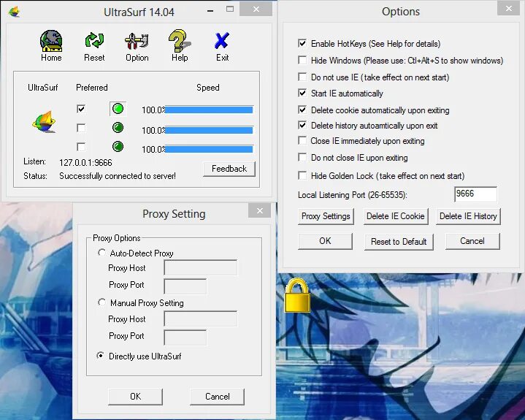Toggle Enable HotKeys checkbox

pos(302,43)
